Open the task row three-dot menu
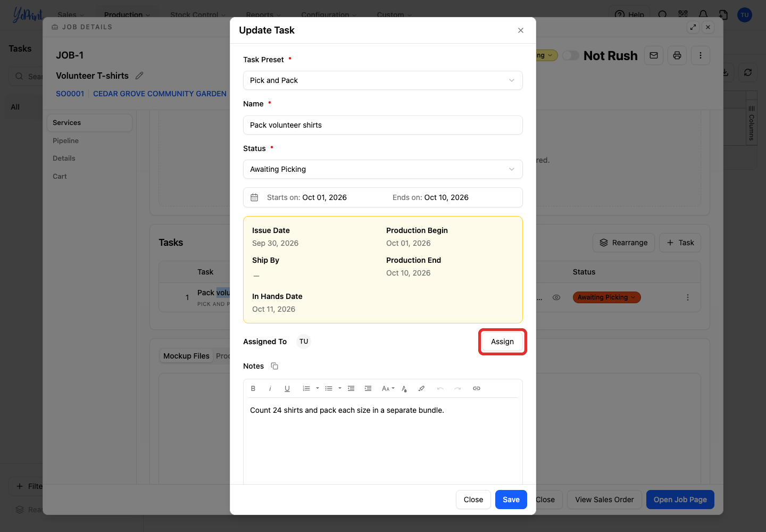 (x=688, y=297)
